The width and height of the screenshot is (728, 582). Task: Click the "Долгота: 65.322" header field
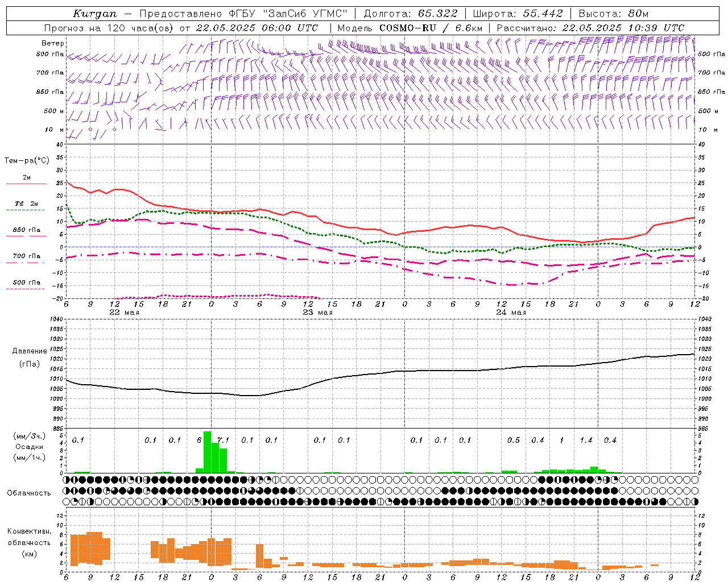[410, 14]
